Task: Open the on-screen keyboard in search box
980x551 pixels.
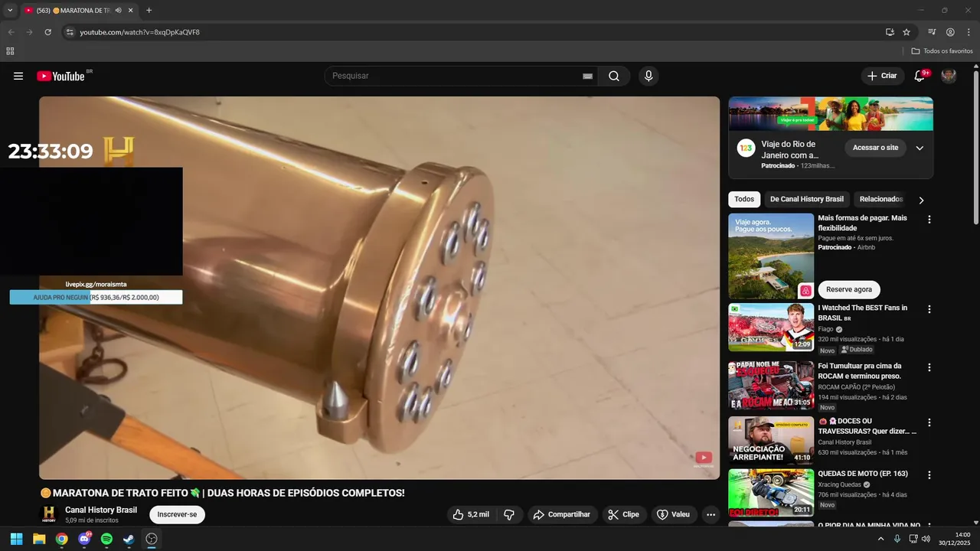Action: (587, 76)
